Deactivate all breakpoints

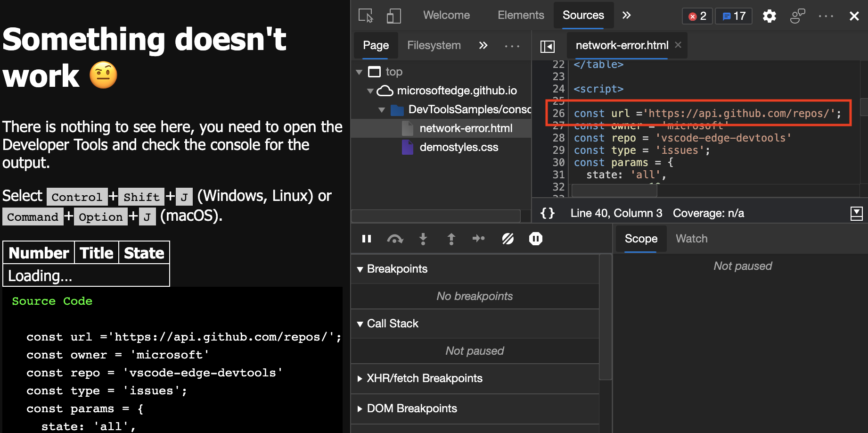point(508,239)
